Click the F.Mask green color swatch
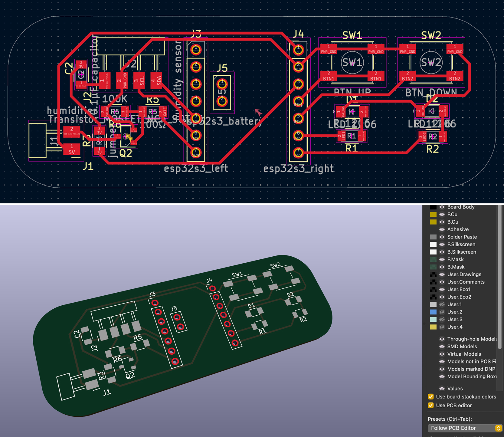 pos(433,259)
